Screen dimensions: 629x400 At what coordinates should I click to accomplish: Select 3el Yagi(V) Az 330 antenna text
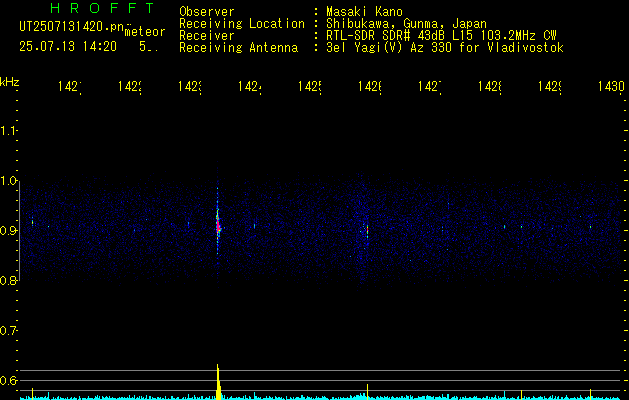tap(445, 48)
